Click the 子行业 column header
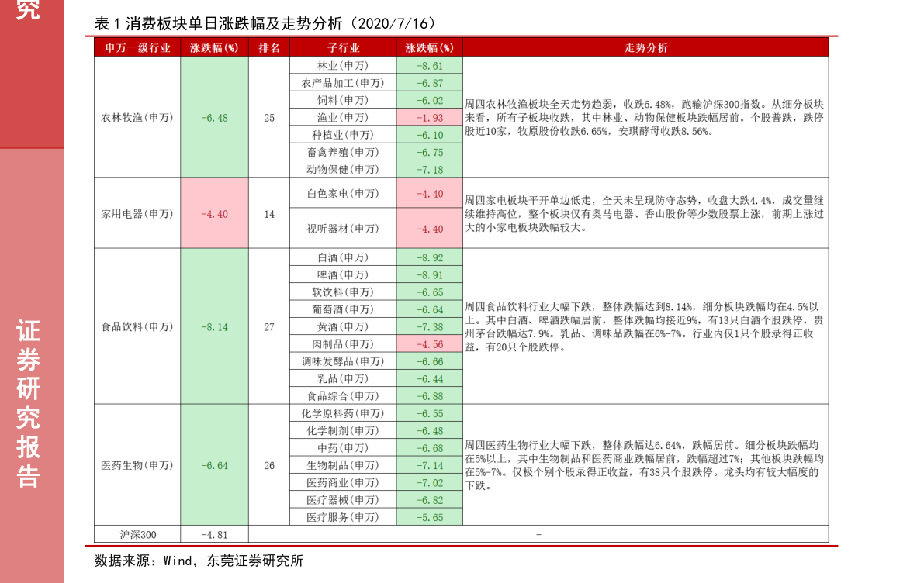The width and height of the screenshot is (924, 583). pos(343,47)
